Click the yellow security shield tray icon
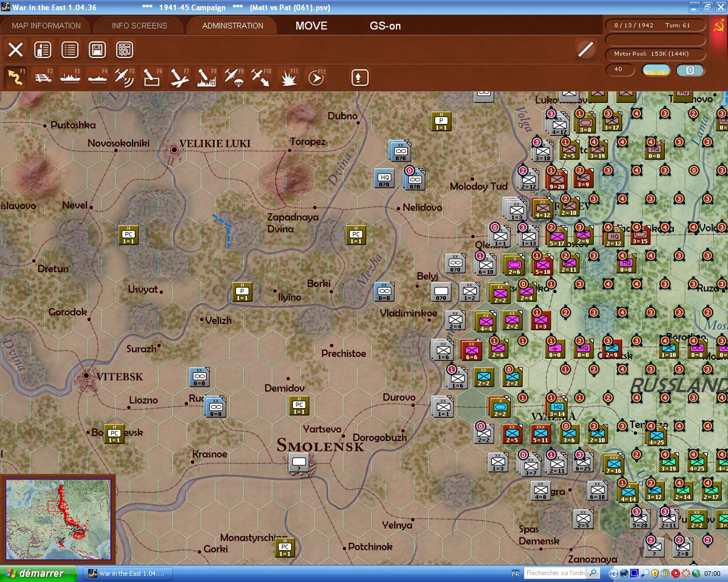 pos(655,573)
